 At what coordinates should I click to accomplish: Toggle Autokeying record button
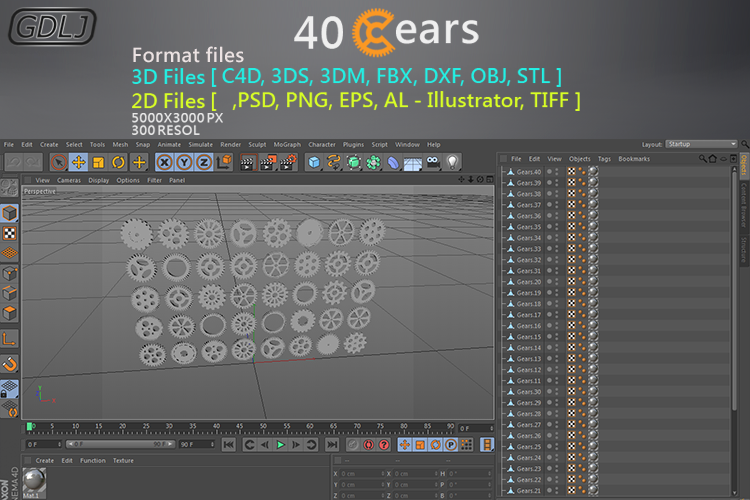coord(368,445)
